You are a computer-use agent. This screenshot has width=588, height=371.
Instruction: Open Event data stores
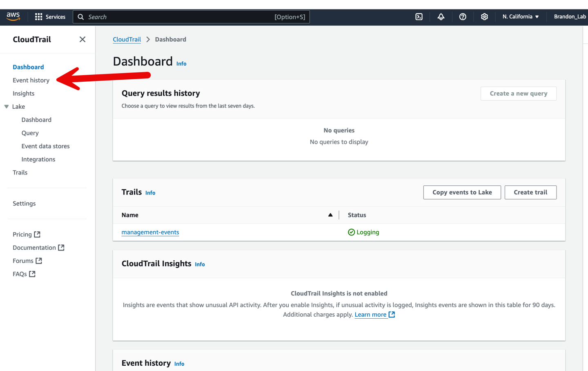coord(45,146)
